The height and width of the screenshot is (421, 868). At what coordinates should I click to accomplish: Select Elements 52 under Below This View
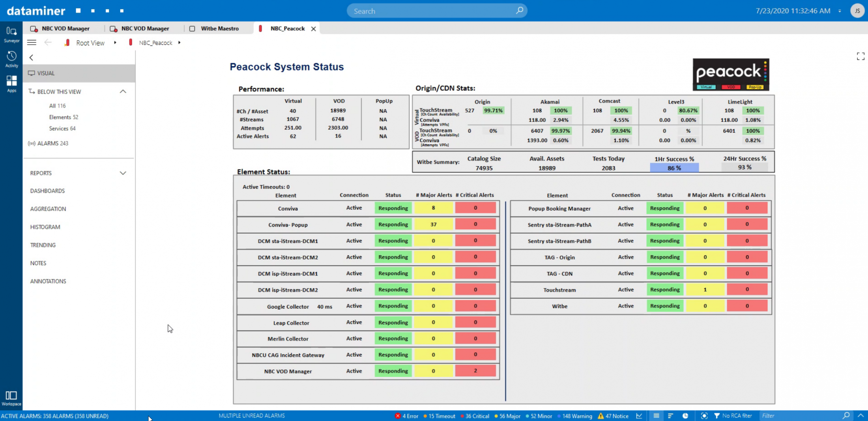pyautogui.click(x=64, y=117)
